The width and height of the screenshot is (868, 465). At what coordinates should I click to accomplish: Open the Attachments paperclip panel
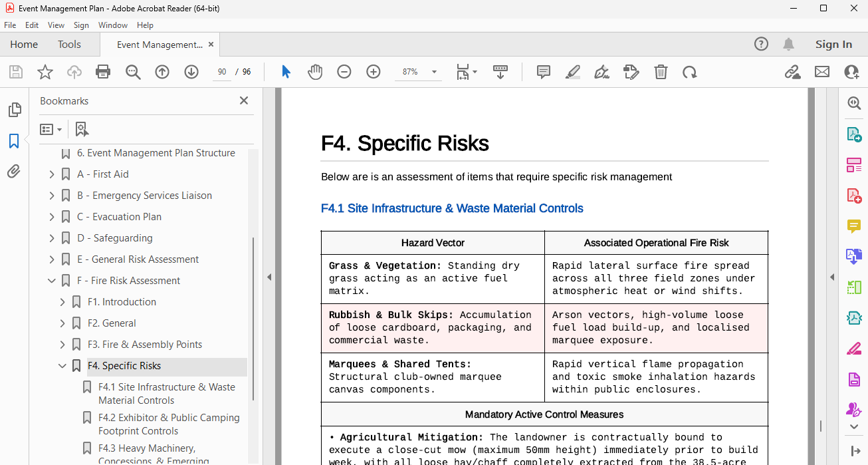coord(14,172)
